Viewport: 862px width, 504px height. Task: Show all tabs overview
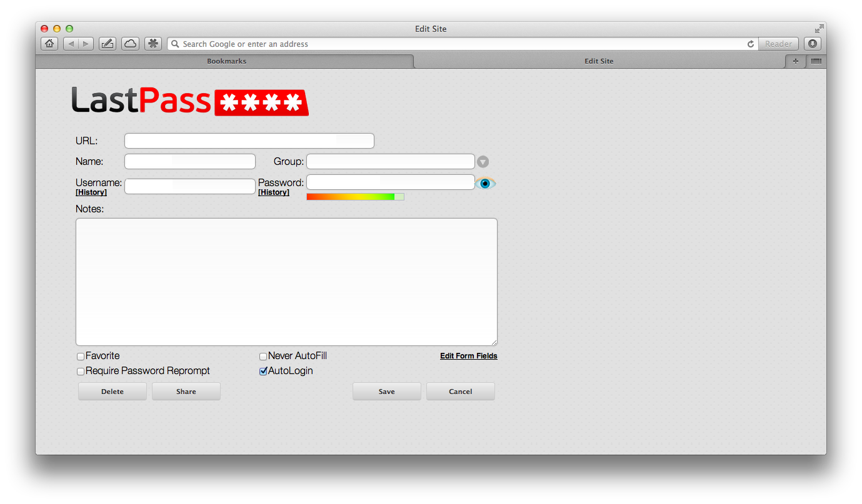(x=816, y=61)
